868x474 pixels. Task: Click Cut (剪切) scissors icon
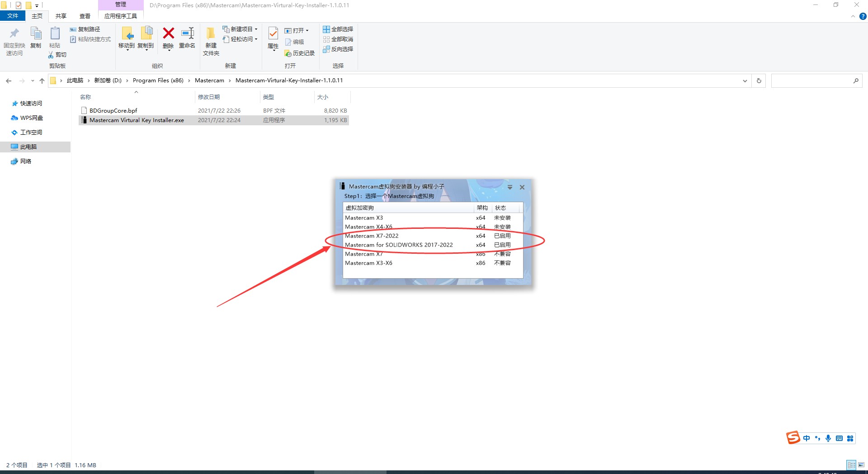tap(51, 55)
